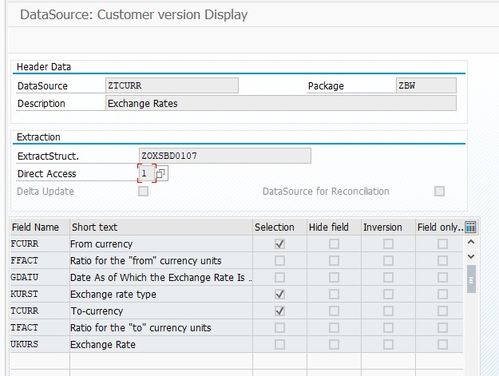Toggle Selection checkbox for FCURR
499x376 pixels.
point(280,244)
